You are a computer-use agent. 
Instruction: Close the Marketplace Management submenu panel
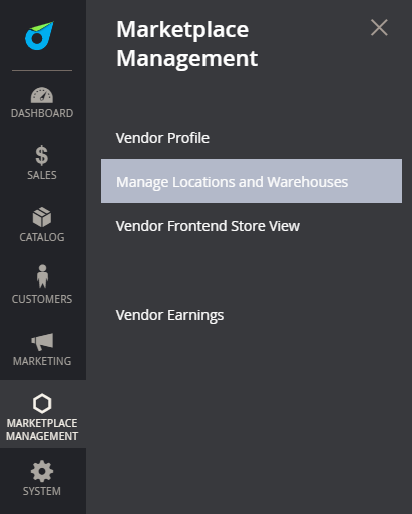379,27
